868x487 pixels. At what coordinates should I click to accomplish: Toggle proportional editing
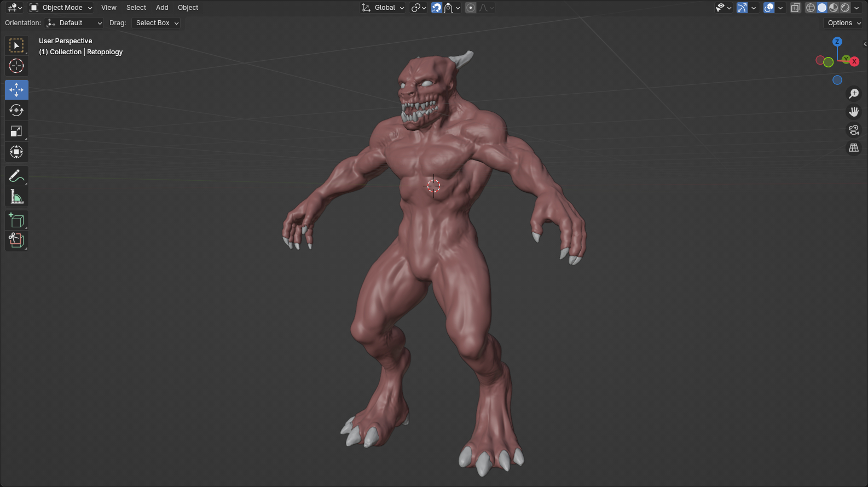point(471,8)
